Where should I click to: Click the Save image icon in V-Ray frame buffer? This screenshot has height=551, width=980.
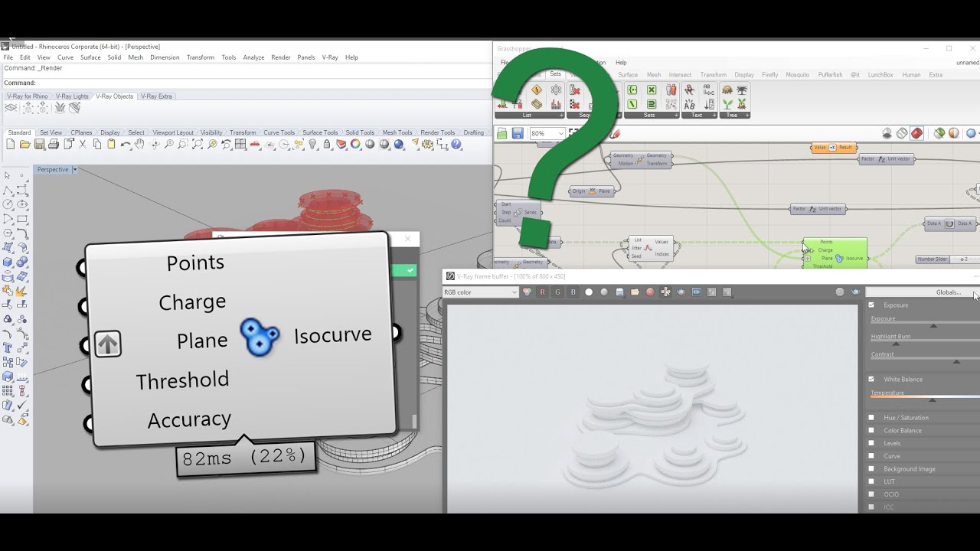click(x=620, y=292)
